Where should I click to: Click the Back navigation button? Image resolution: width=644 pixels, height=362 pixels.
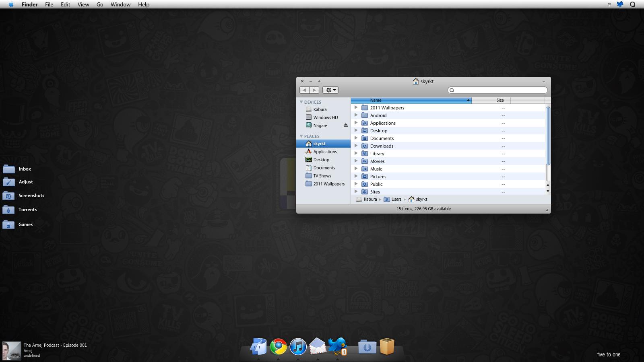pos(304,90)
